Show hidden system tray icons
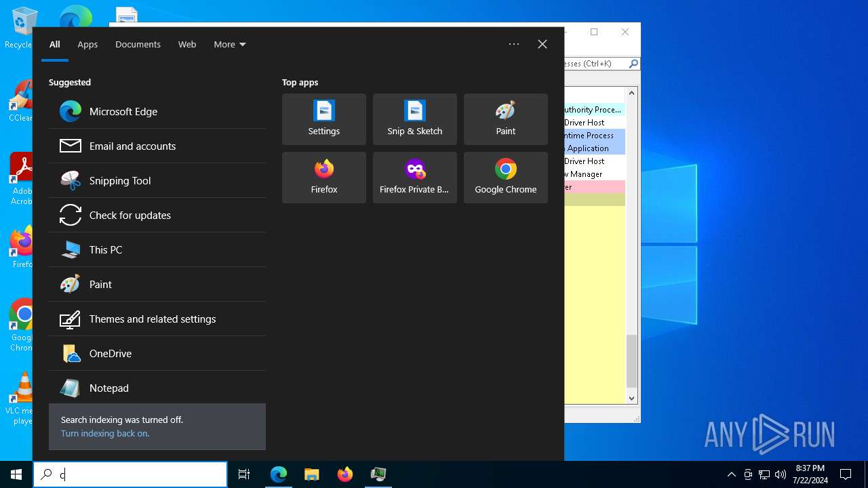 pos(731,474)
